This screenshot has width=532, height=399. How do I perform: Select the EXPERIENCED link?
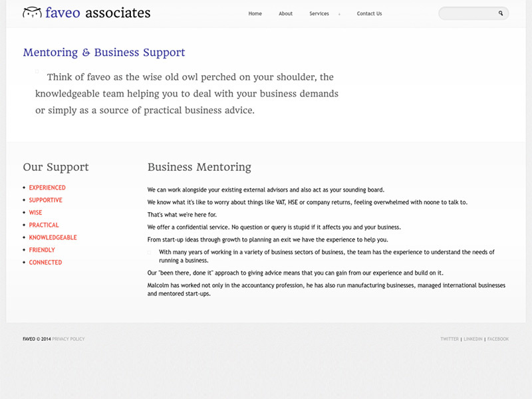47,188
